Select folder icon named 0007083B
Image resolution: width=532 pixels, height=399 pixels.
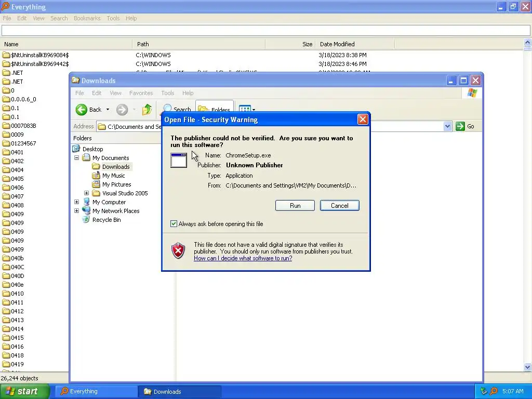point(6,126)
